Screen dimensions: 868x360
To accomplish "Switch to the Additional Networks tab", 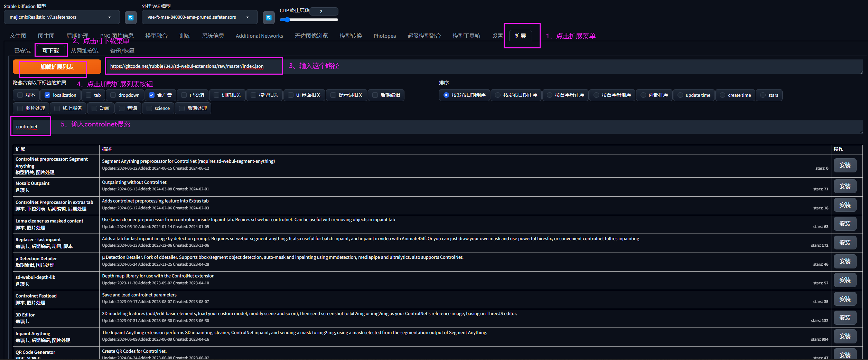I will [259, 36].
